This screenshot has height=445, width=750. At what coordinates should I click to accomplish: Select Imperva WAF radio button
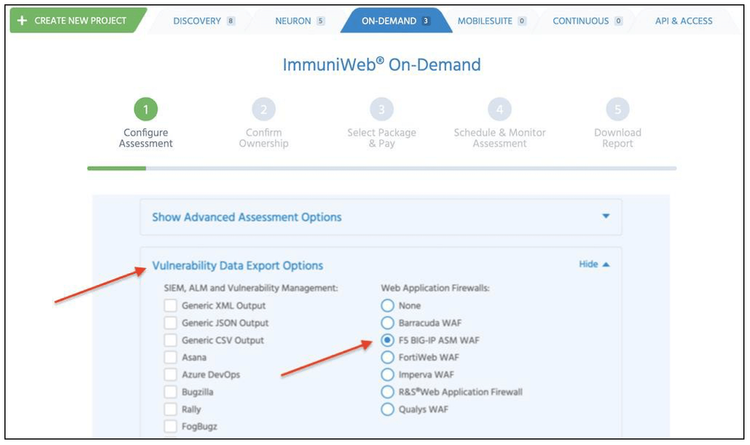click(x=387, y=375)
